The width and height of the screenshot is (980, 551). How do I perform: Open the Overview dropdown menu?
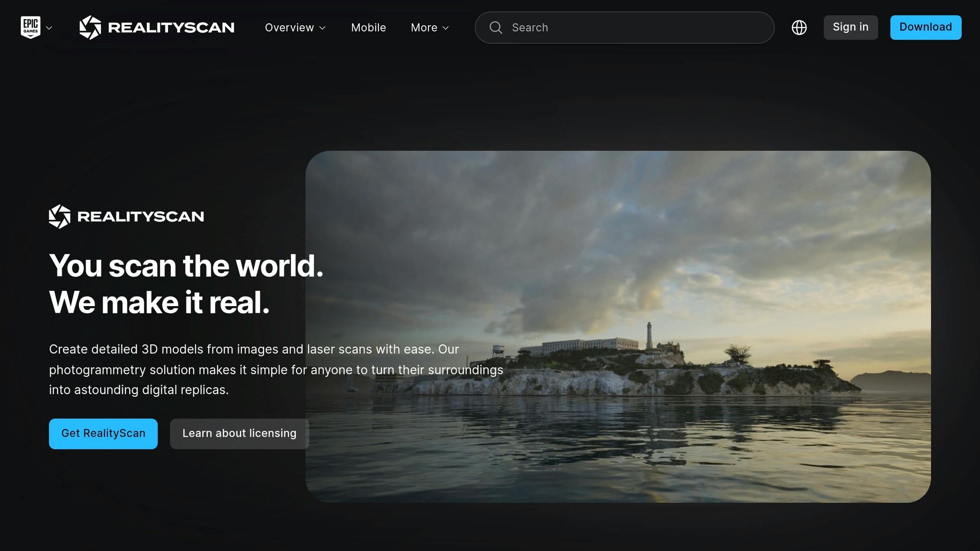click(x=295, y=27)
